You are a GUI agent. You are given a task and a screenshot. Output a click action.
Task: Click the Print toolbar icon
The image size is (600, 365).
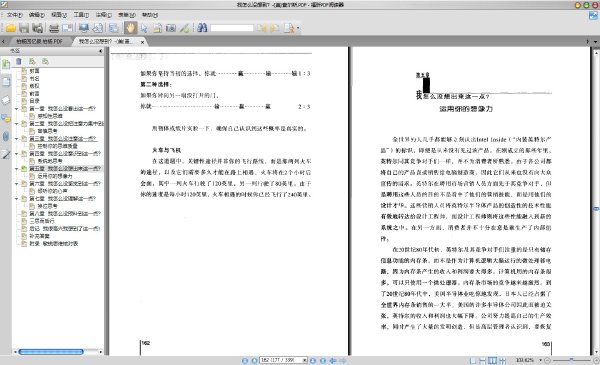(54, 28)
